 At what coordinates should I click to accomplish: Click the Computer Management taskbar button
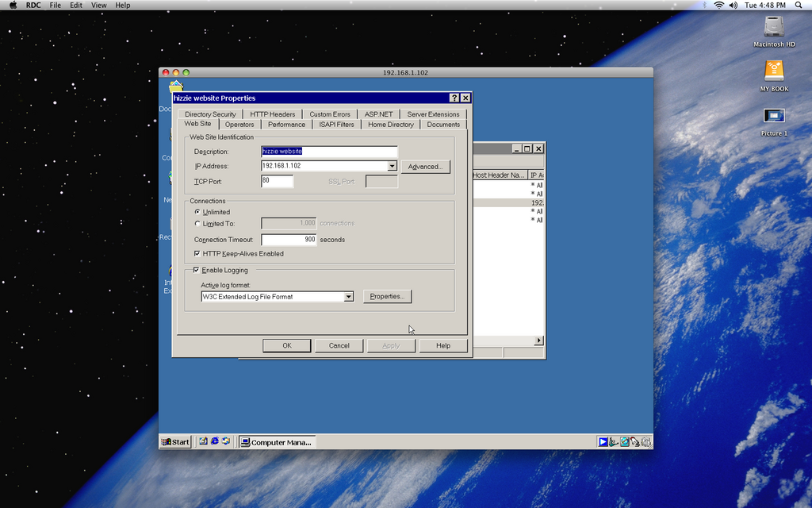(277, 442)
